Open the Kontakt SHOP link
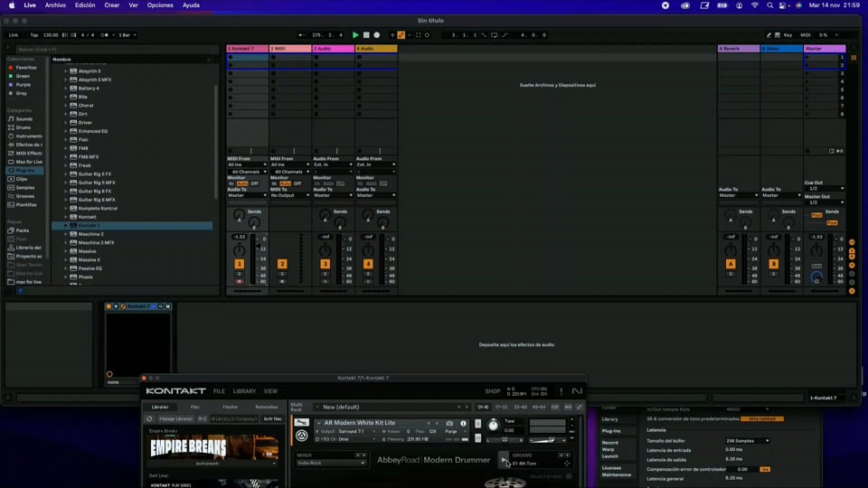Viewport: 868px width, 488px height. click(x=493, y=391)
